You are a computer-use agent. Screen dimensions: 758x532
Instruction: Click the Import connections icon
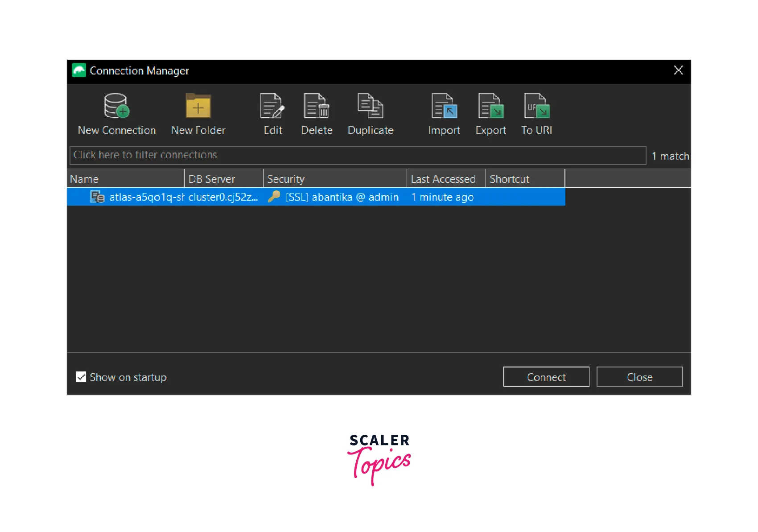444,106
